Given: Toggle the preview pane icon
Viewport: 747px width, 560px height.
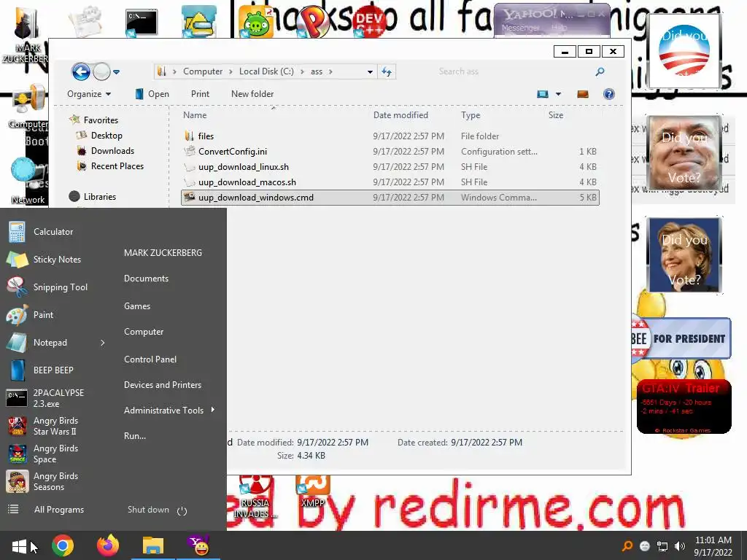Looking at the screenshot, I should pos(583,94).
